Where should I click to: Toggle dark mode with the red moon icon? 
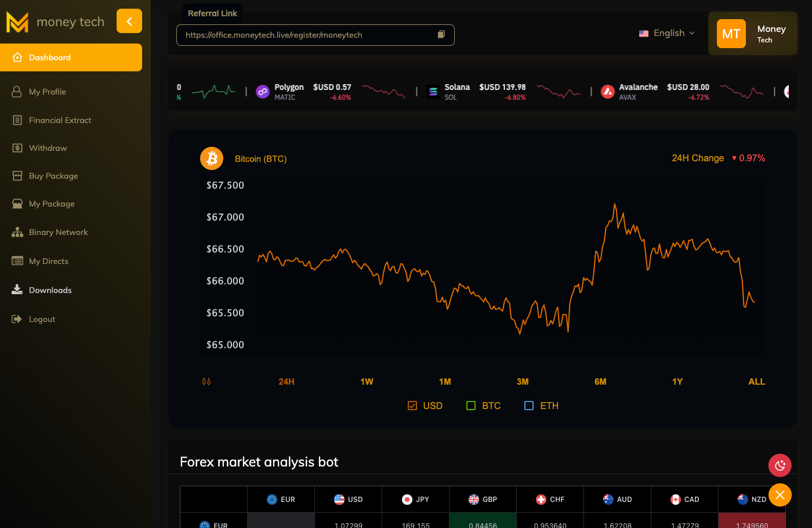(780, 465)
